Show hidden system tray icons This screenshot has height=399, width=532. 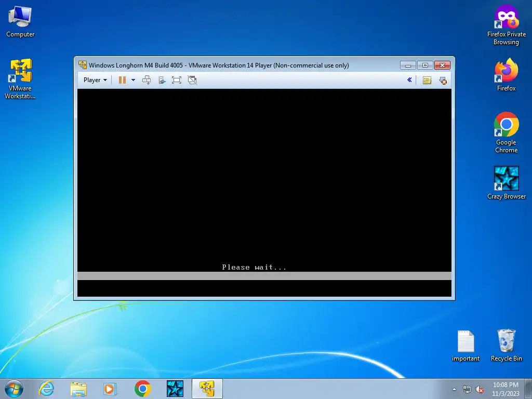pos(454,389)
